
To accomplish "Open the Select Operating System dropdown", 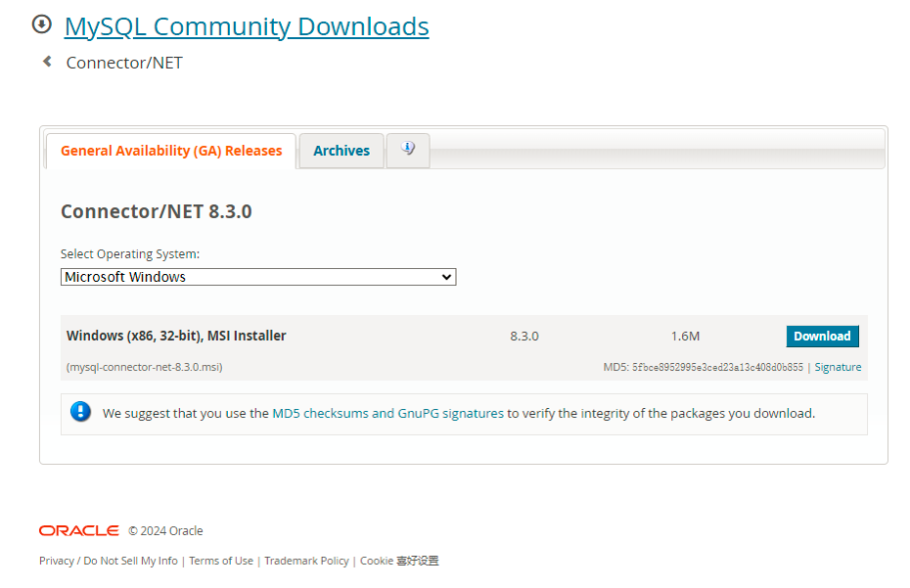I will tap(258, 277).
